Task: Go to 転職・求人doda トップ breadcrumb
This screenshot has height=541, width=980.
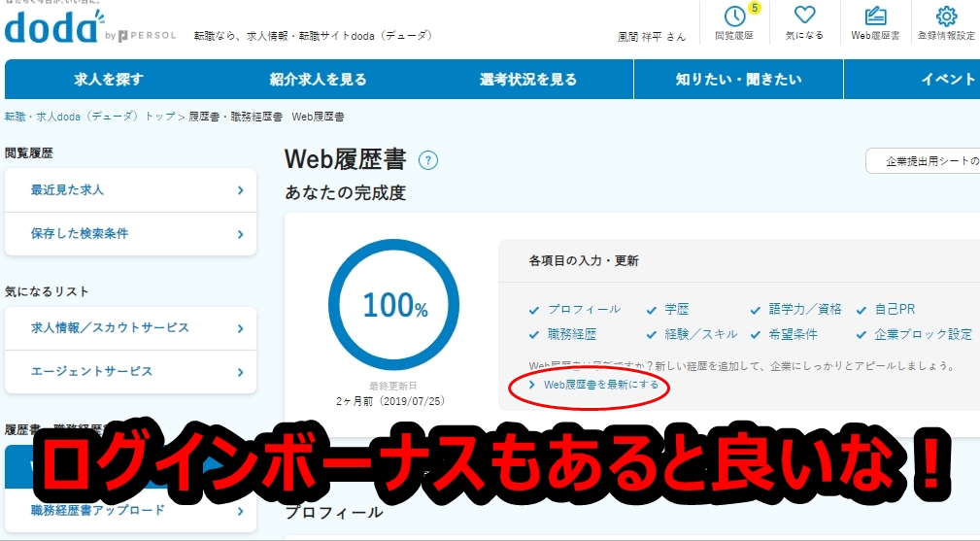Action: (90, 117)
